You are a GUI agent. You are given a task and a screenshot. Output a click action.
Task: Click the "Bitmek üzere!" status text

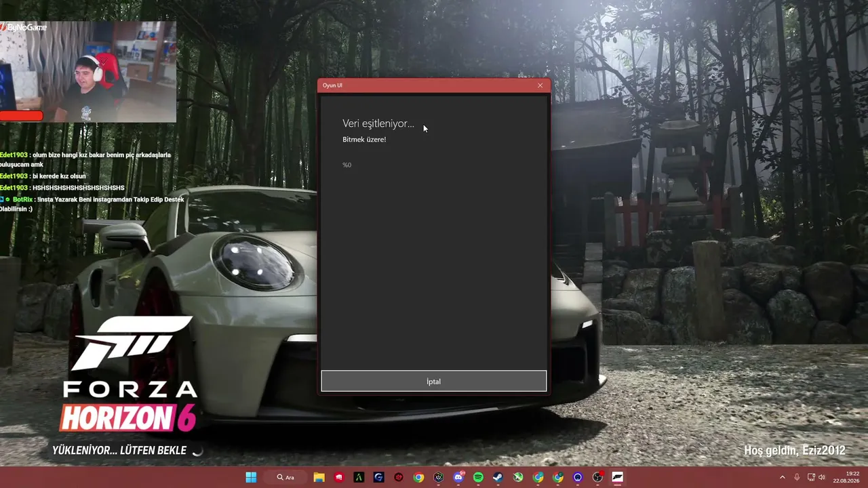(364, 140)
